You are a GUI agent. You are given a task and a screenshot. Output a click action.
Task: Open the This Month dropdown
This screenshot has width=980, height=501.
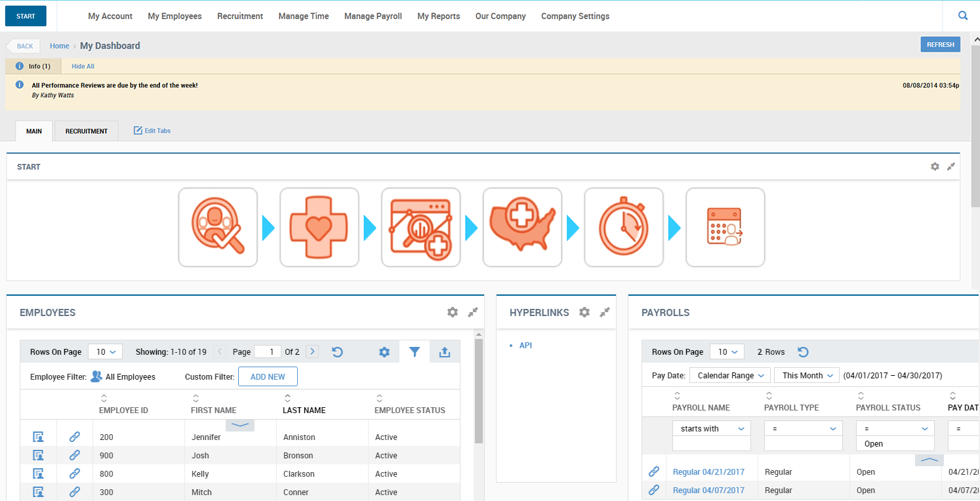tap(807, 376)
